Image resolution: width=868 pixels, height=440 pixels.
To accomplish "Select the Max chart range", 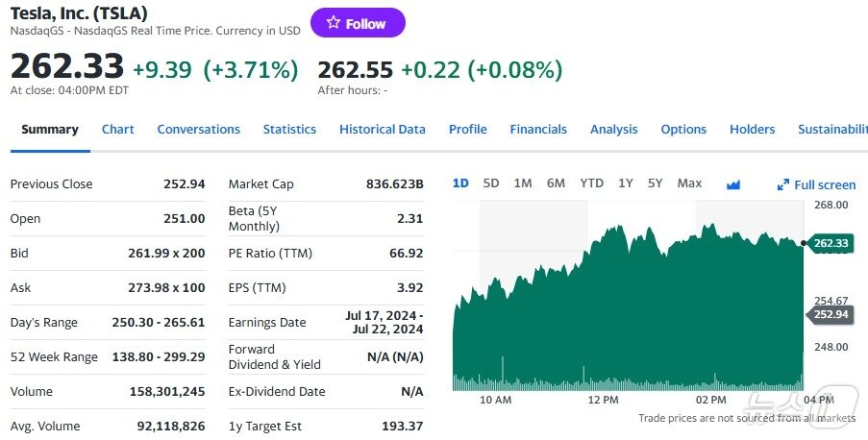I will [x=689, y=183].
